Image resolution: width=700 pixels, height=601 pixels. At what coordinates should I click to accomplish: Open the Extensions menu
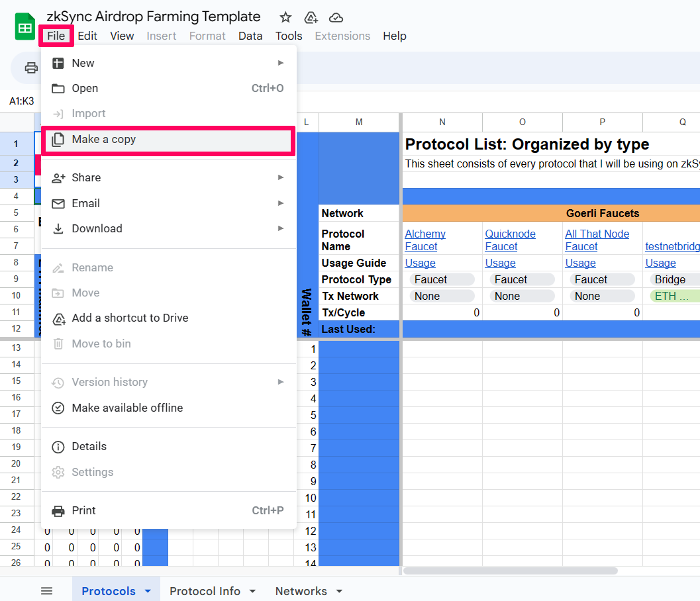tap(342, 36)
